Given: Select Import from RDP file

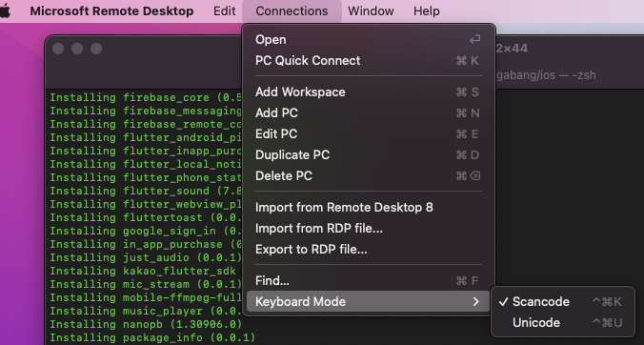Looking at the screenshot, I should [x=369, y=229].
